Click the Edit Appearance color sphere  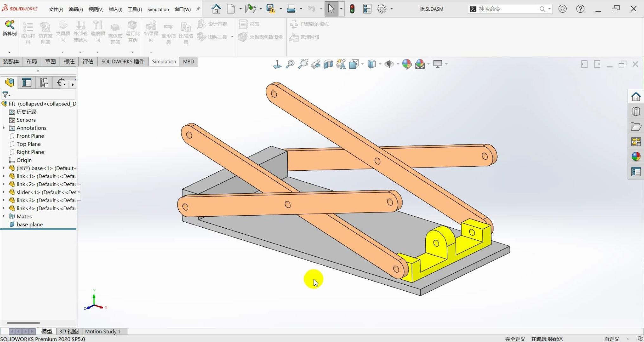click(x=407, y=64)
